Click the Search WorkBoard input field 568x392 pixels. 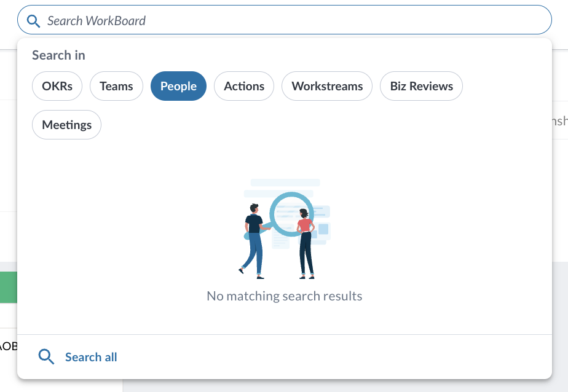(285, 20)
